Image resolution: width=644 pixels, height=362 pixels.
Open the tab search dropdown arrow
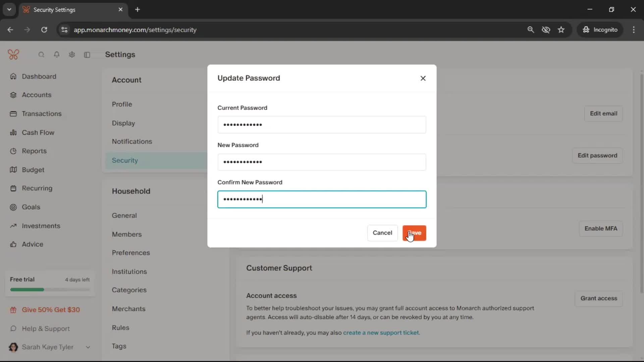(x=9, y=9)
